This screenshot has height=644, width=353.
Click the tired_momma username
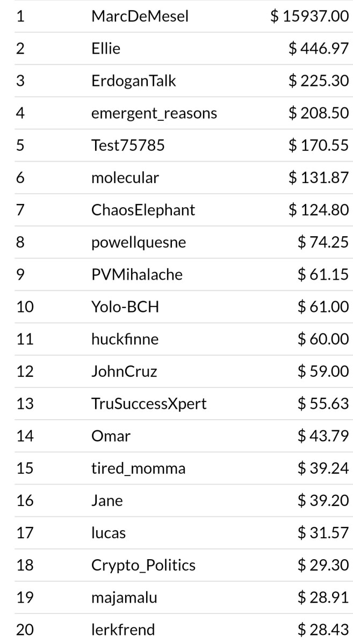pos(138,469)
